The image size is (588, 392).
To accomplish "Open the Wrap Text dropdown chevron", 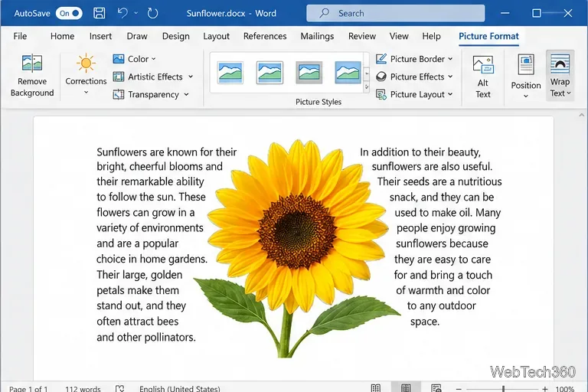I will (x=569, y=93).
